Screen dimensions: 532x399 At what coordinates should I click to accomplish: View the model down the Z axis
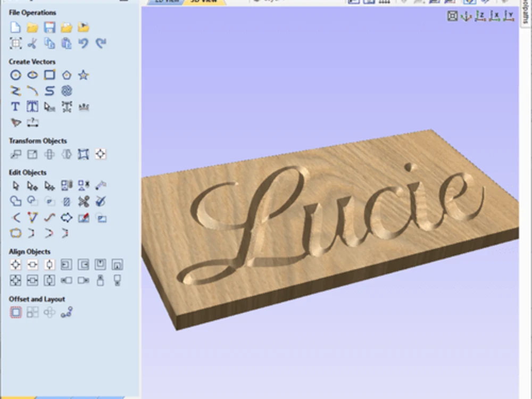click(480, 16)
